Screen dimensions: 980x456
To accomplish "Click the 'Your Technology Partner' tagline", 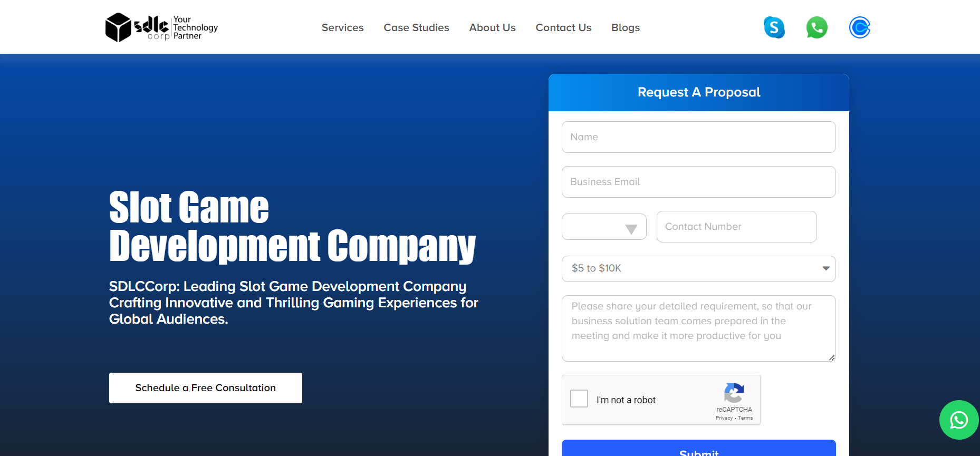I will 195,27.
